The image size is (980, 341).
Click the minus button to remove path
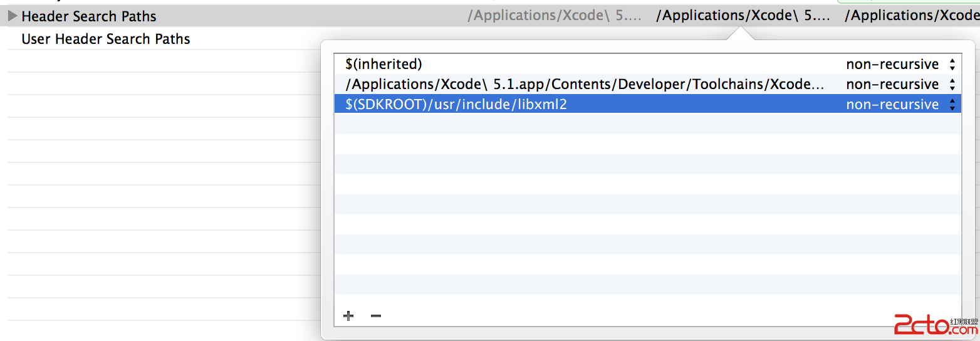click(376, 316)
